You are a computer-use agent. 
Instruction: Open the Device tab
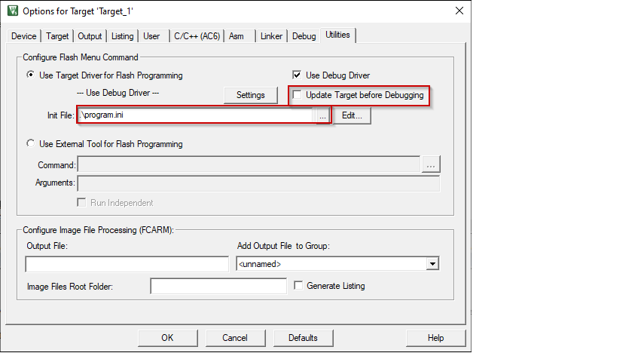point(24,36)
